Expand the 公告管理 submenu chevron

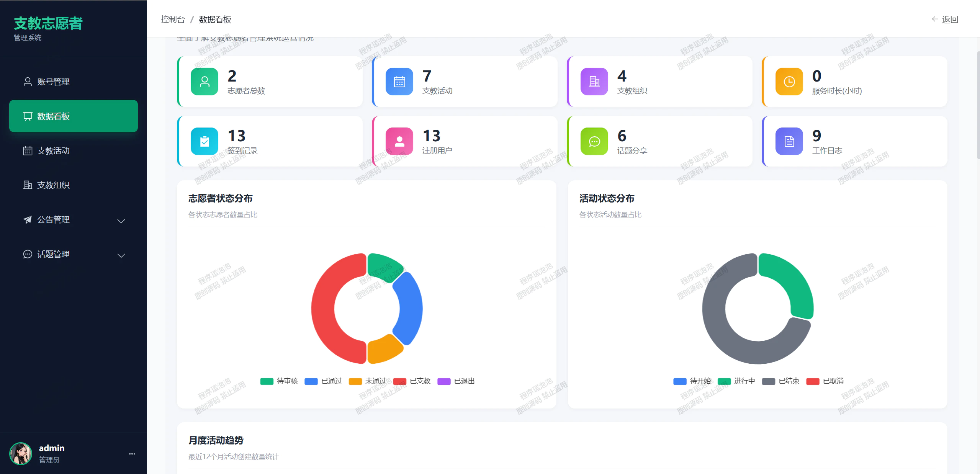tap(121, 221)
